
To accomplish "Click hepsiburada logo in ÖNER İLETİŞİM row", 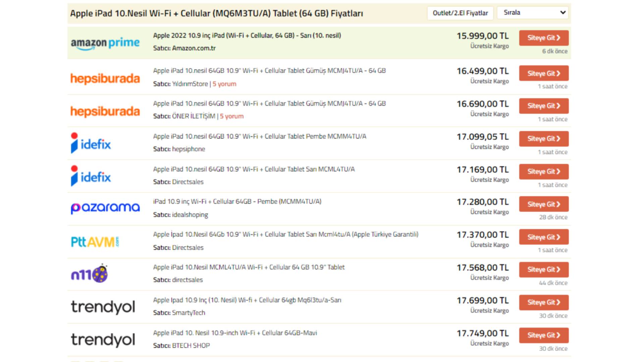I will click(105, 111).
